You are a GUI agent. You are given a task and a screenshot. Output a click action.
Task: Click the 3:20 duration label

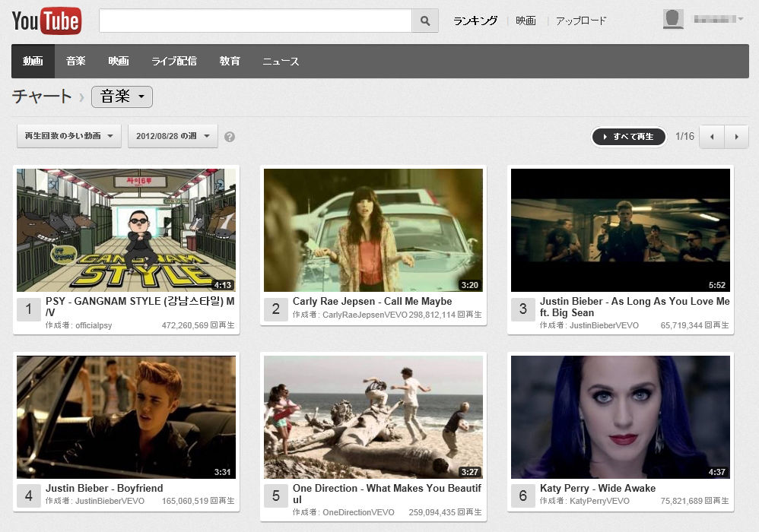pos(470,285)
